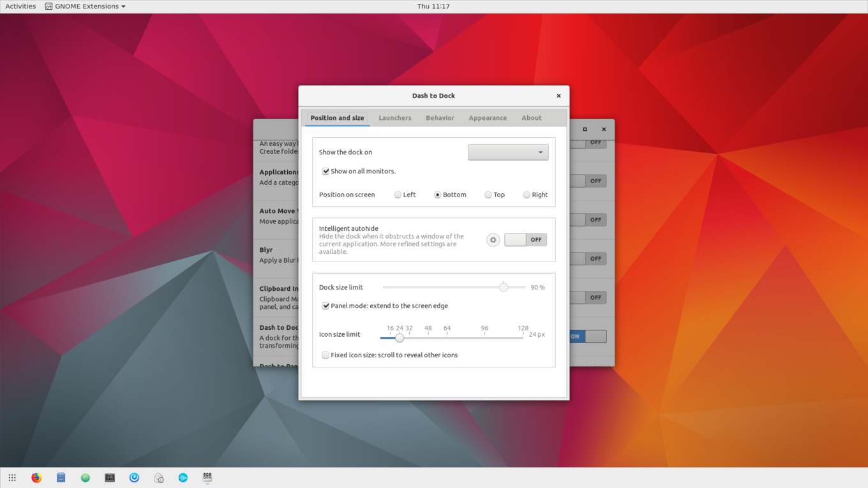Click the mixer sliders icon in the dock

pyautogui.click(x=207, y=477)
